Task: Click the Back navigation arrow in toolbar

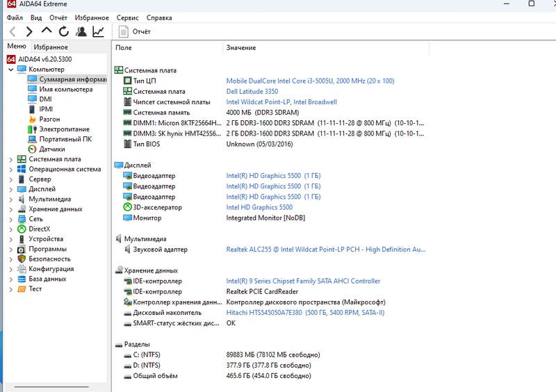Action: (x=13, y=31)
